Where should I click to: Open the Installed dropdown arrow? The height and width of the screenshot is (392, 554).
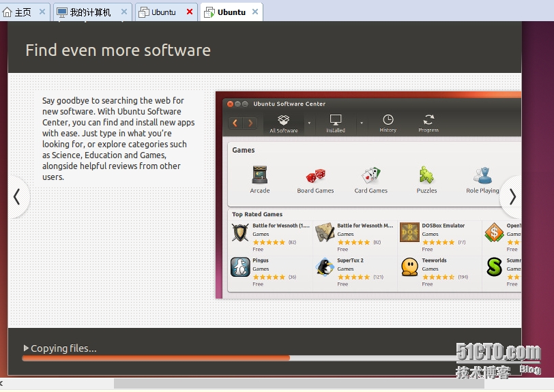362,123
